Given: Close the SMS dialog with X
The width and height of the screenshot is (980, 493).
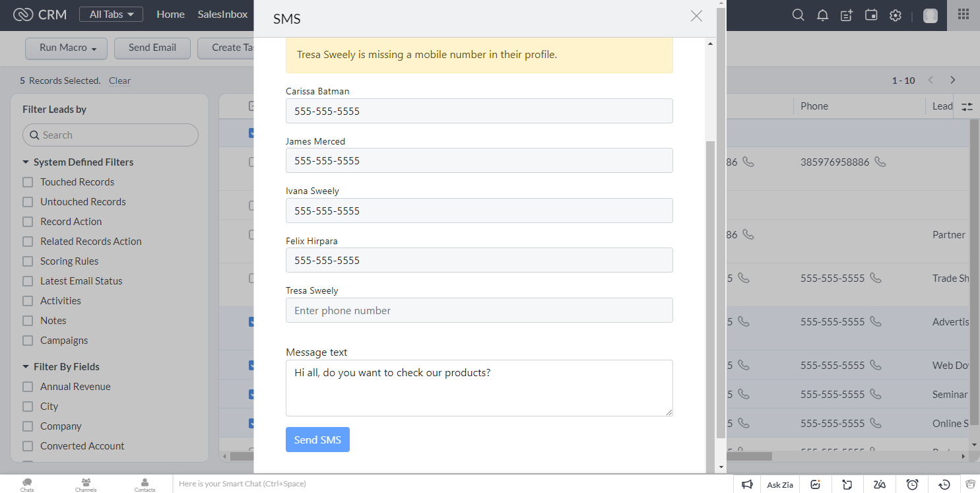Looking at the screenshot, I should pos(696,16).
